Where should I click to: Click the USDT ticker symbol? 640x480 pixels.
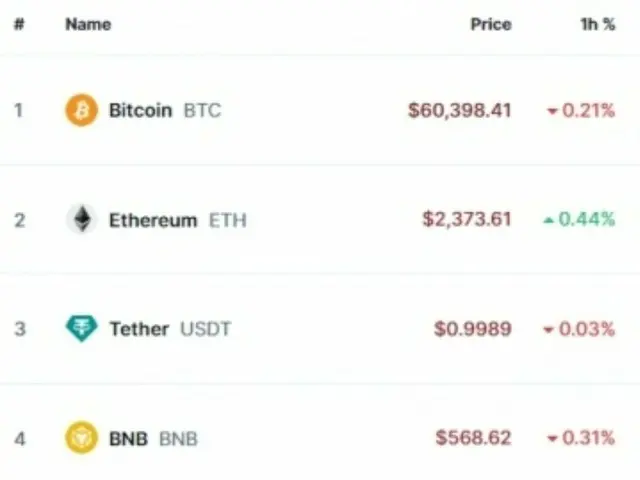(x=206, y=329)
